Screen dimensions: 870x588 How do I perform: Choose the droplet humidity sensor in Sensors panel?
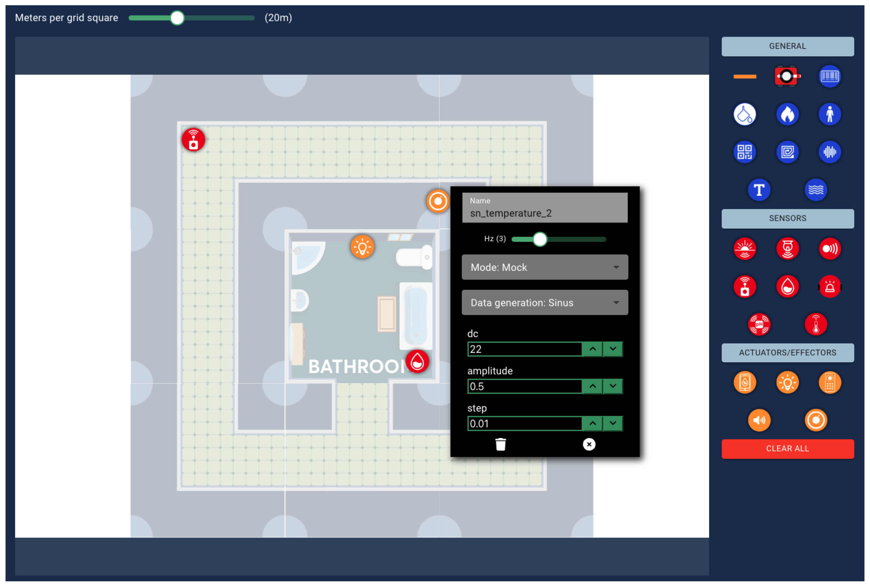pos(787,287)
